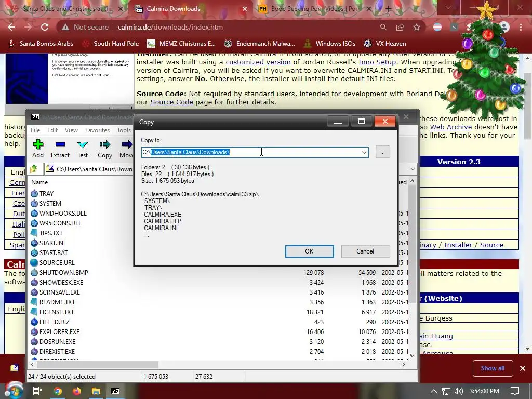Switch to the Santa Claus and Christmas tab

coord(66,9)
